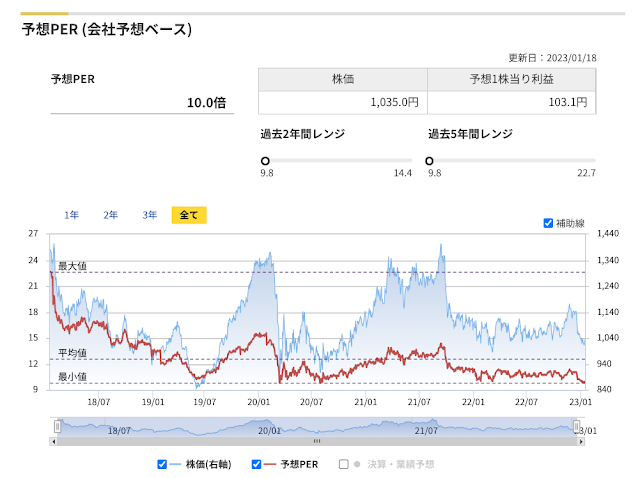Click the 22/07 x-axis label on chart
The image size is (640, 478).
[526, 402]
